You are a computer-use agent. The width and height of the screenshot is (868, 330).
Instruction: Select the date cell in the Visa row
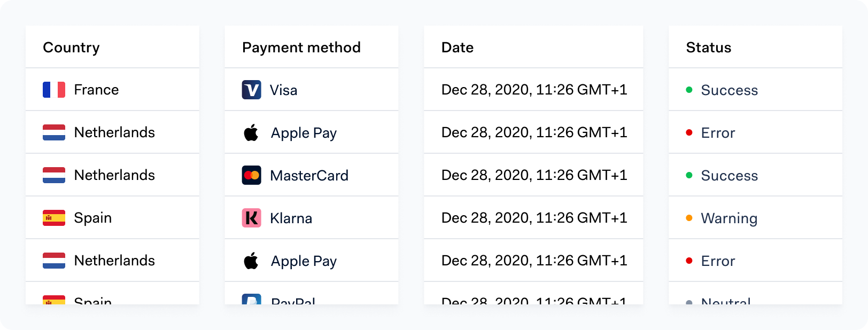point(533,90)
